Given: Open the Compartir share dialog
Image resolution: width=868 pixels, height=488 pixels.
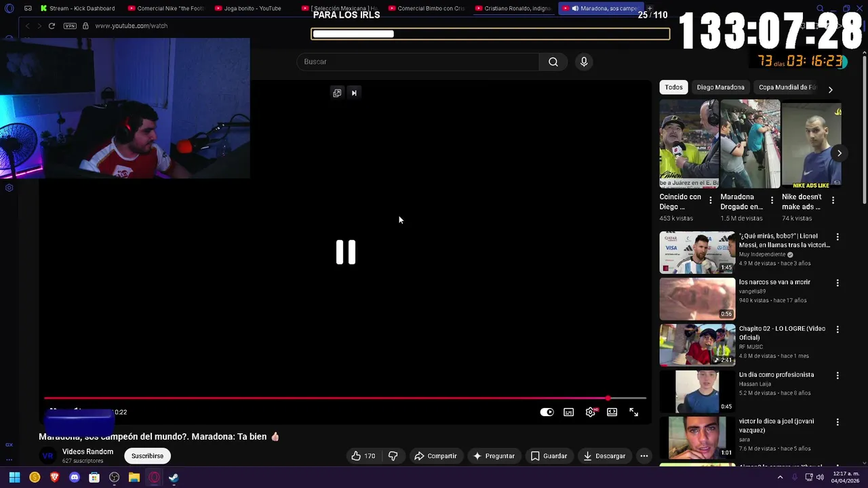Looking at the screenshot, I should [x=435, y=456].
